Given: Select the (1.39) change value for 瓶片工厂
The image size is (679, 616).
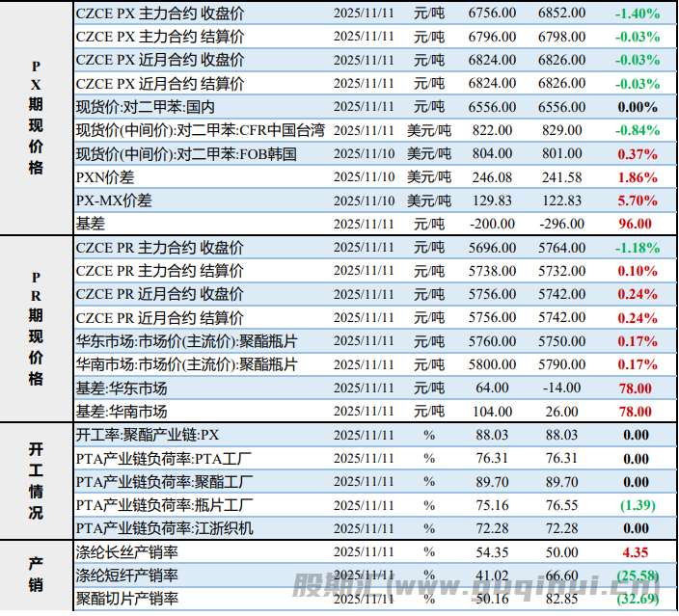Looking at the screenshot, I should pos(637,505).
